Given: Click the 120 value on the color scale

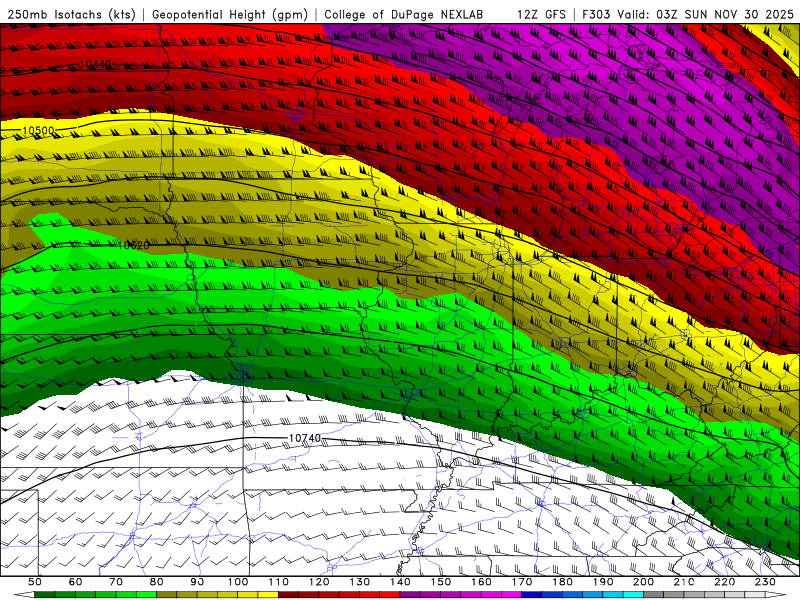Looking at the screenshot, I should coord(319,582).
